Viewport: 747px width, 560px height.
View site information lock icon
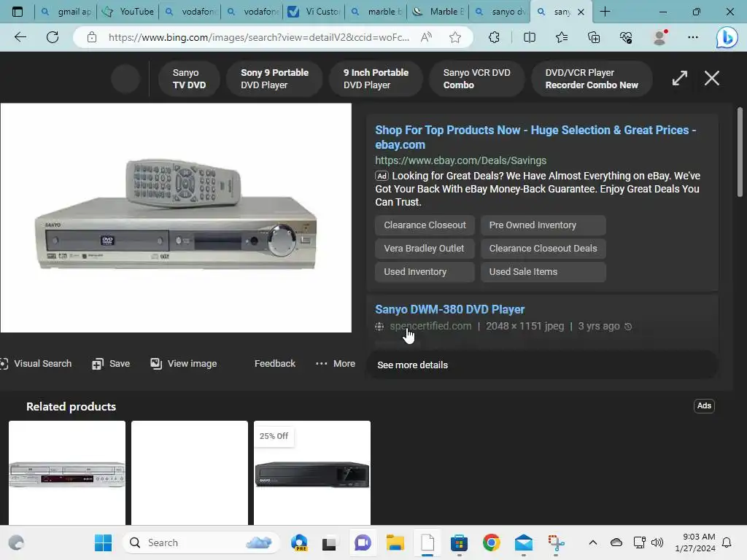click(92, 37)
